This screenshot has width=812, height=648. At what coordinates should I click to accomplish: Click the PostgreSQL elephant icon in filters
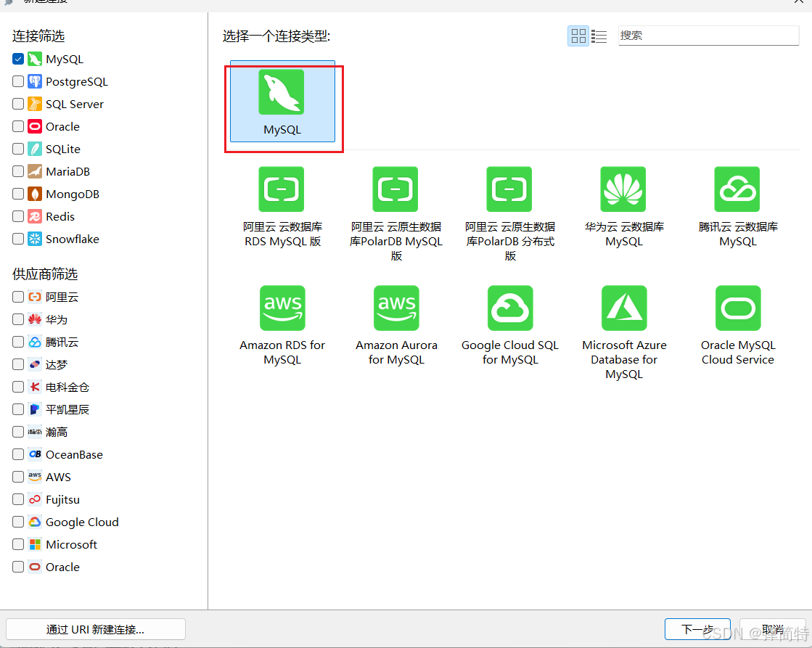[x=35, y=81]
